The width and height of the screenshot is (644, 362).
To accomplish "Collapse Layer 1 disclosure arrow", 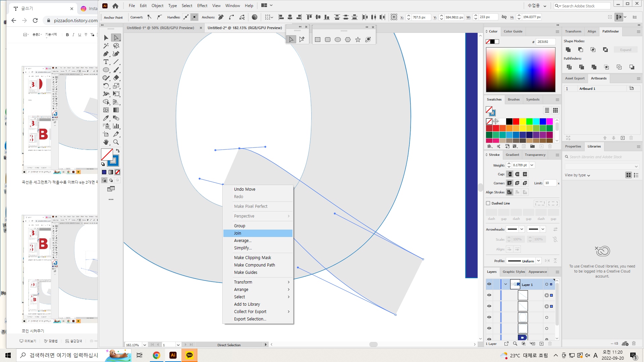I will pos(505,284).
